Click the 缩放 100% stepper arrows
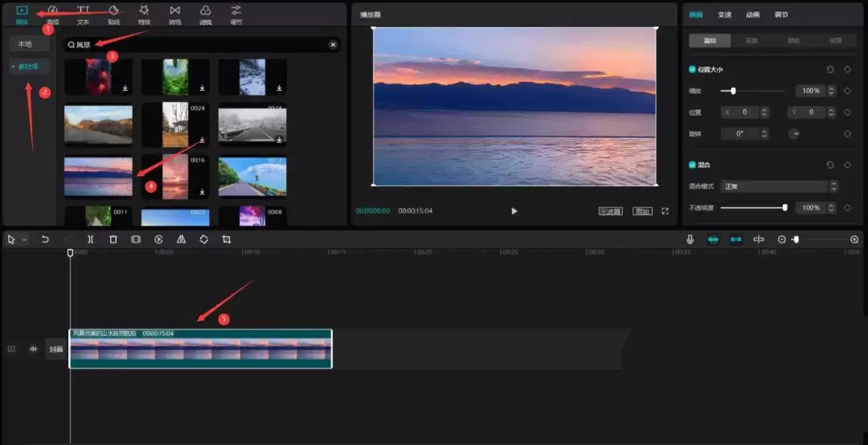Viewport: 868px width, 445px height. [831, 91]
